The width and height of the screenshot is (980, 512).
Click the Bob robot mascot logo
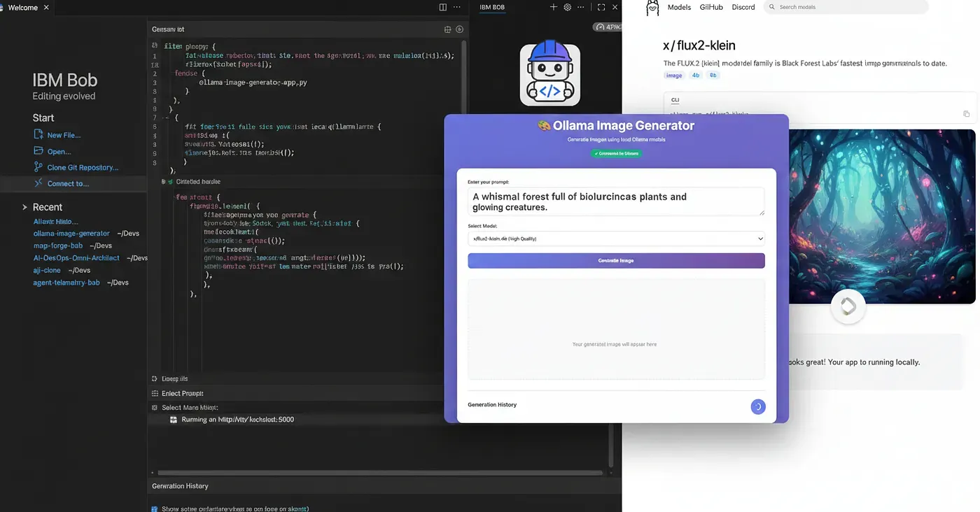click(x=549, y=73)
